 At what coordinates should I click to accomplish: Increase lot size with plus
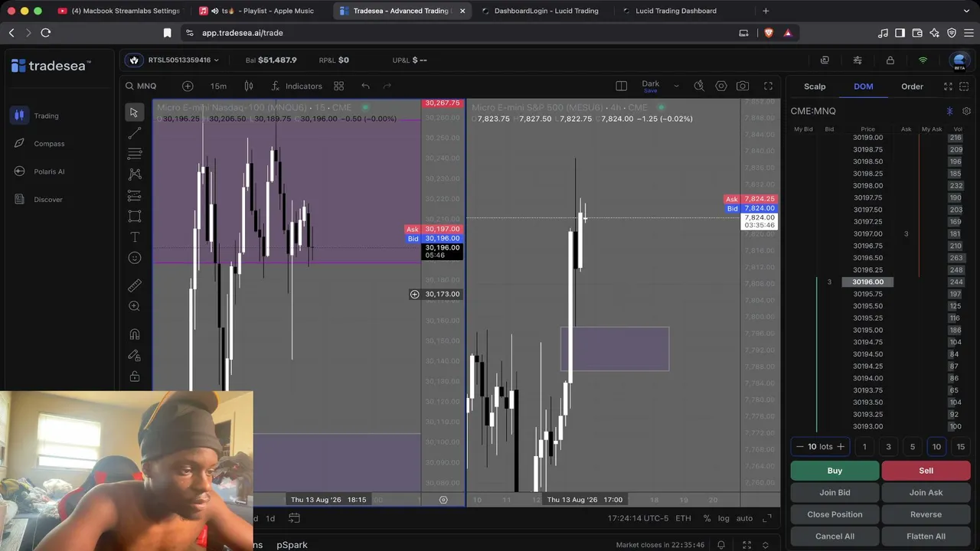841,447
